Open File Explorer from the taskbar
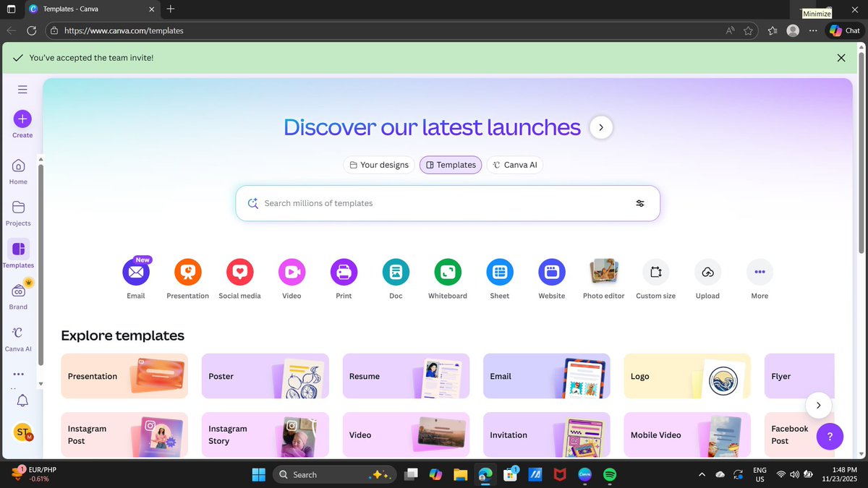 pyautogui.click(x=460, y=474)
